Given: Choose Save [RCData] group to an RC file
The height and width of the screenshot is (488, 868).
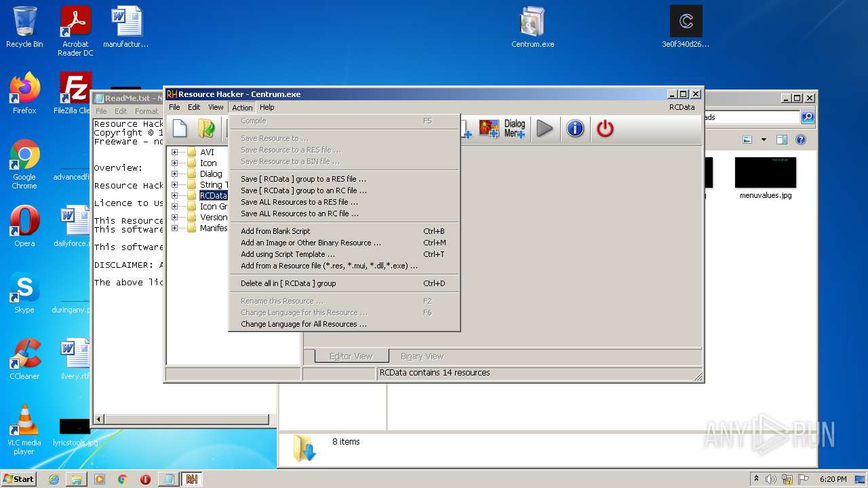Looking at the screenshot, I should click(344, 190).
